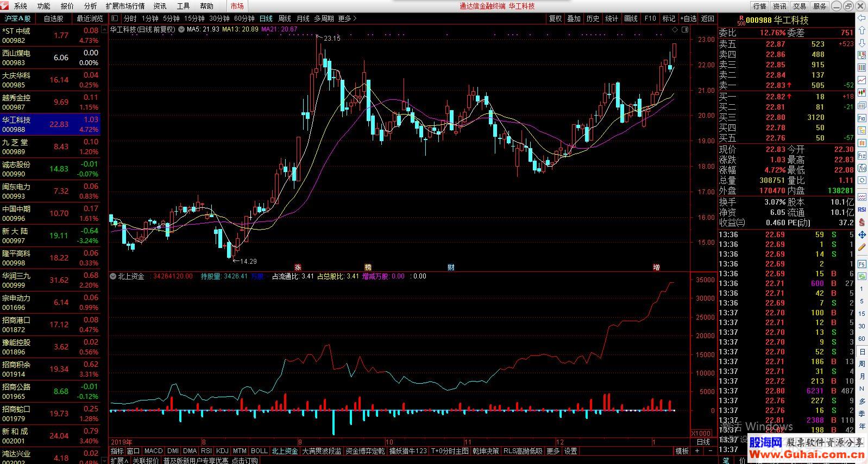
Task: Open the 分析 menu
Action: 91,6
